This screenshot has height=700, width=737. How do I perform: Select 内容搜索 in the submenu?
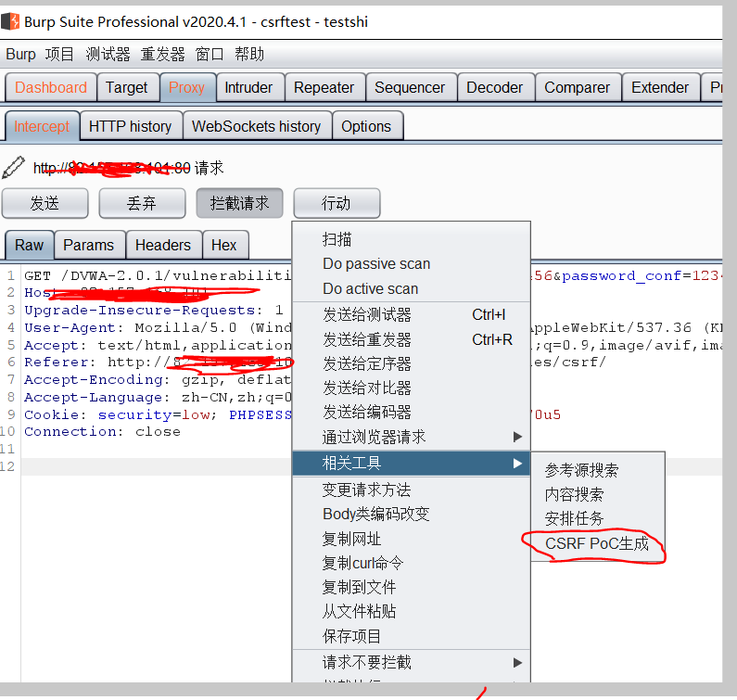click(x=598, y=494)
